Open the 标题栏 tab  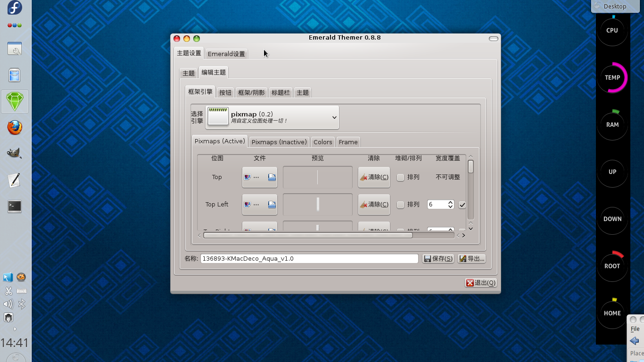coord(281,92)
